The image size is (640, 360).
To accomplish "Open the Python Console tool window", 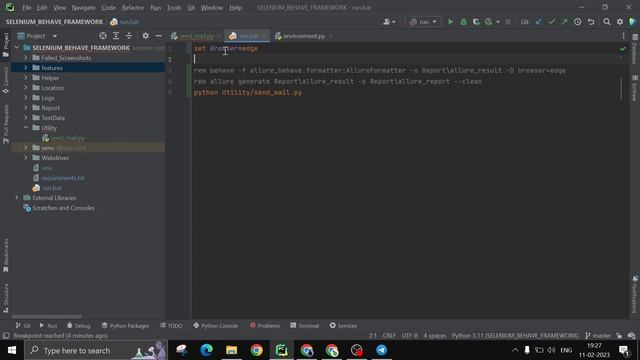I will click(x=216, y=325).
